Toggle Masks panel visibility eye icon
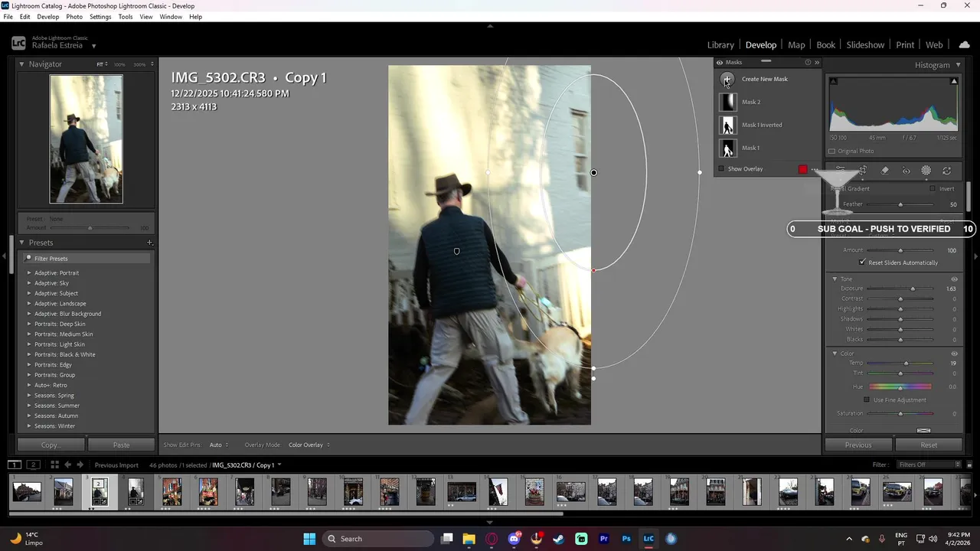 coord(720,63)
